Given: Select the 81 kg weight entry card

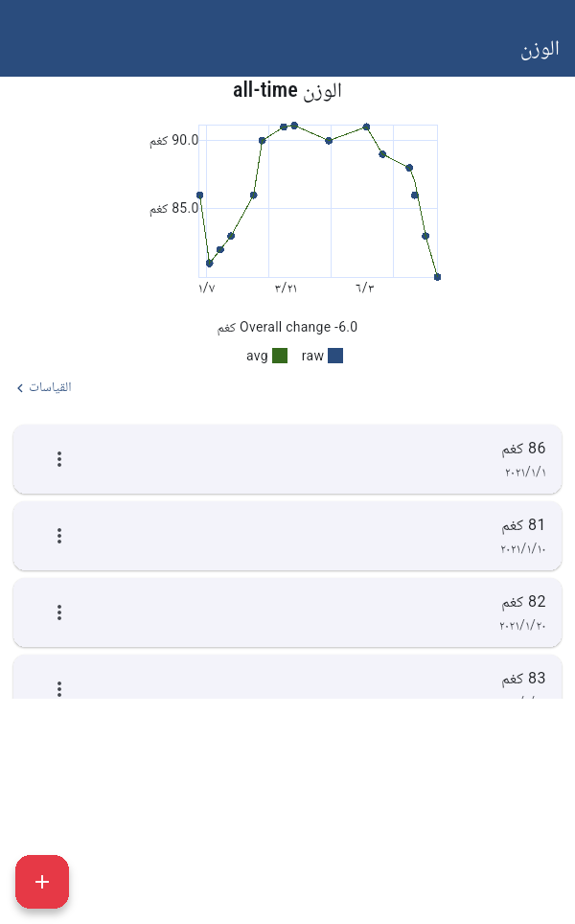Looking at the screenshot, I should click(x=287, y=536).
